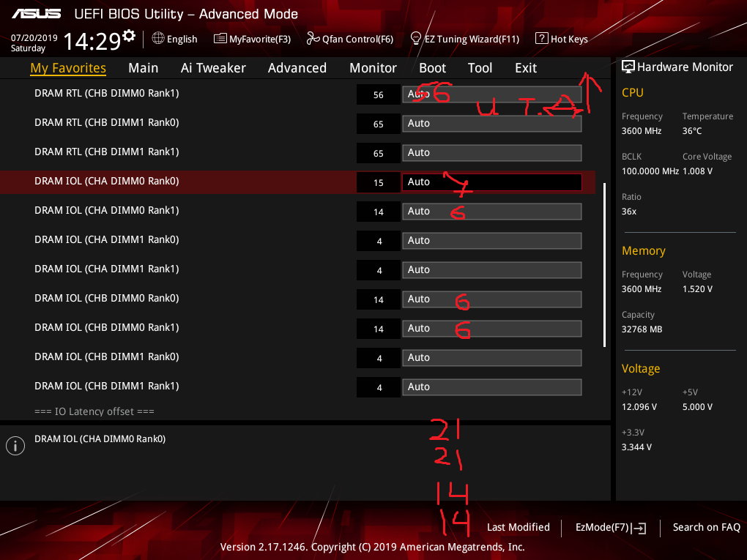
Task: Click the EzMode exit arrow icon
Action: tap(639, 528)
